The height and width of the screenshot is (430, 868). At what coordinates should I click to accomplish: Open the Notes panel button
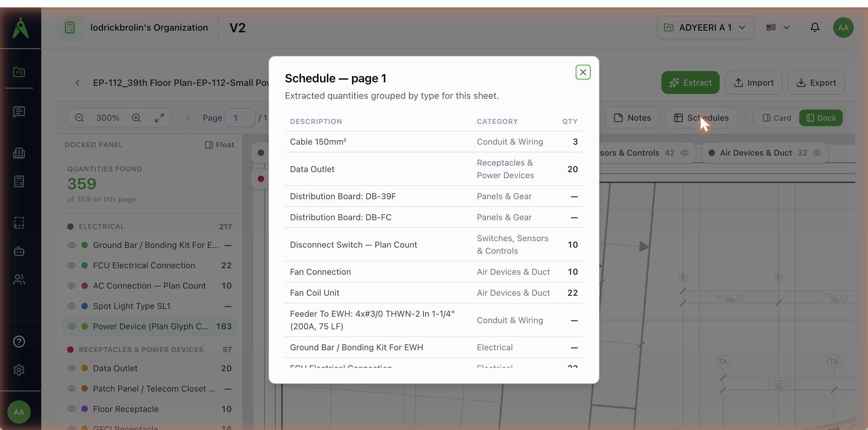click(632, 118)
